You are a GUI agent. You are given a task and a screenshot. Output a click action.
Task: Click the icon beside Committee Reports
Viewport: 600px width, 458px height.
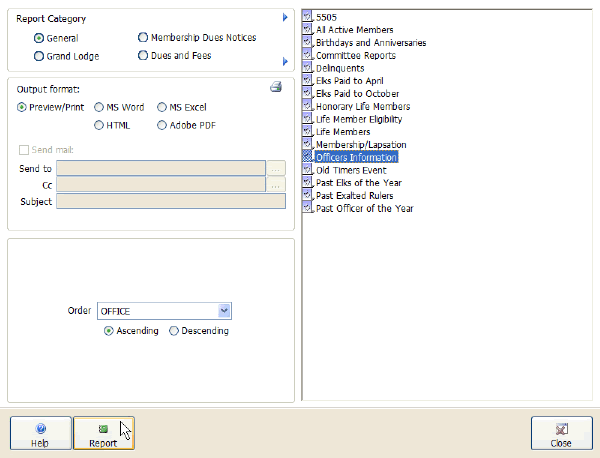click(308, 56)
